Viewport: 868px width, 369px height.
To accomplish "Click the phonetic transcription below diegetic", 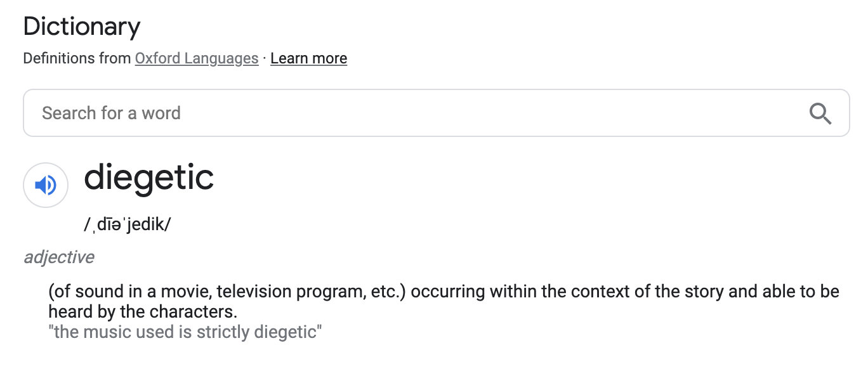I will (x=128, y=225).
